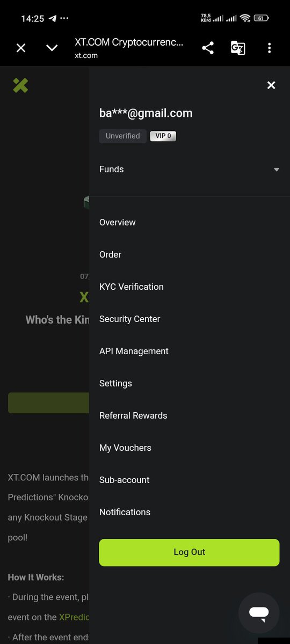The width and height of the screenshot is (290, 644).
Task: Open Overview in account menu
Action: pyautogui.click(x=118, y=222)
